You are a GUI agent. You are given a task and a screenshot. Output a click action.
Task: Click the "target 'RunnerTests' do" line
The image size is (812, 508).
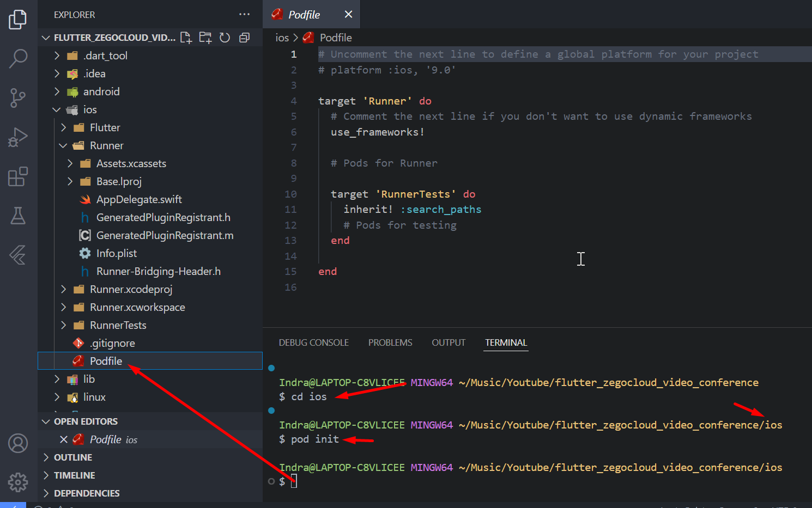click(x=403, y=194)
